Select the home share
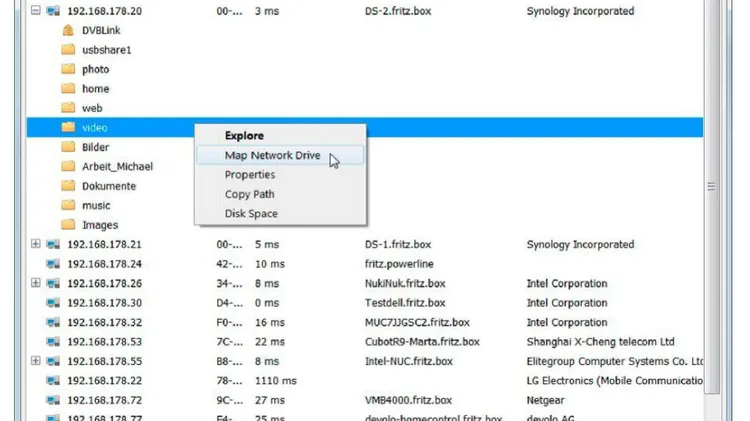The height and width of the screenshot is (421, 750). click(95, 89)
